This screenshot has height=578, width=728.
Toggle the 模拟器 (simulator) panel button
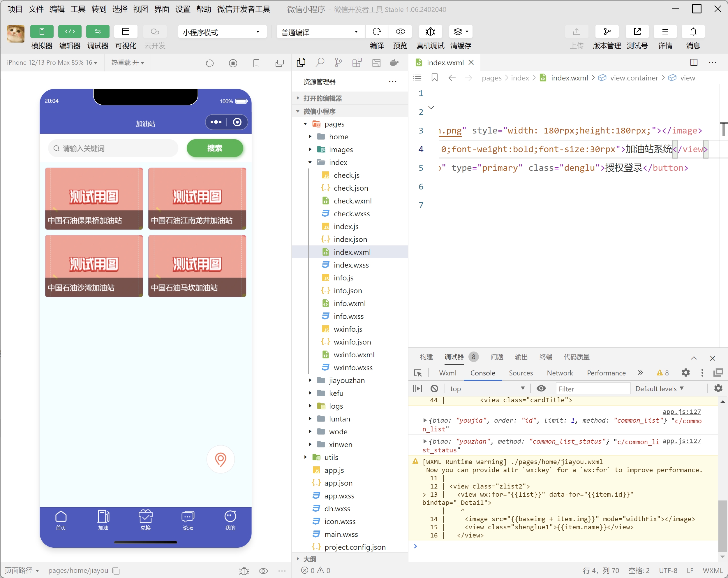coord(42,32)
